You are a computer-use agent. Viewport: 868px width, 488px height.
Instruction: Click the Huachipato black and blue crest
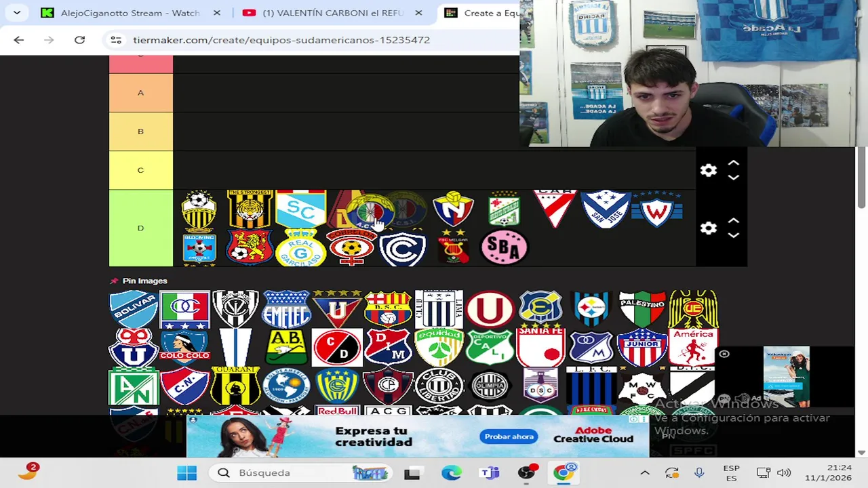[591, 309]
